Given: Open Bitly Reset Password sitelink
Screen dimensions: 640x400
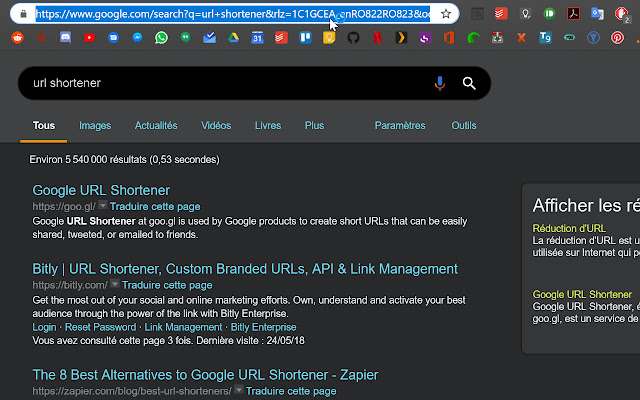Looking at the screenshot, I should (x=100, y=327).
